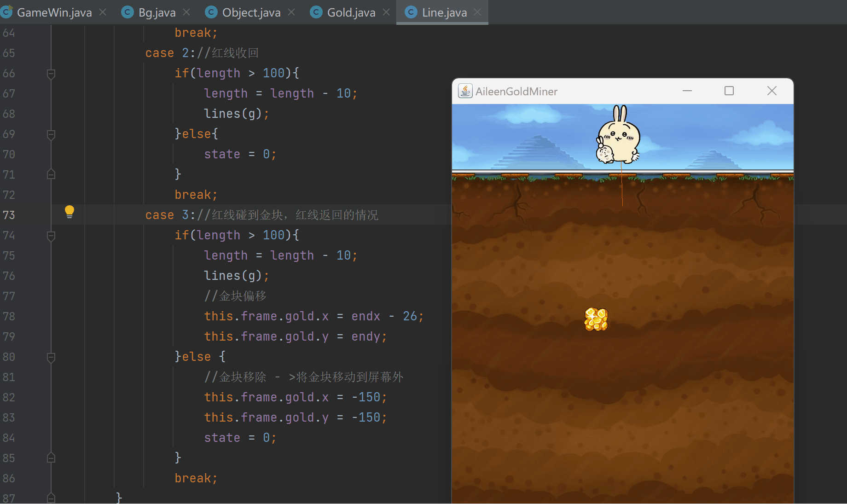Open the Gold.java tab
This screenshot has width=847, height=504.
tap(351, 12)
